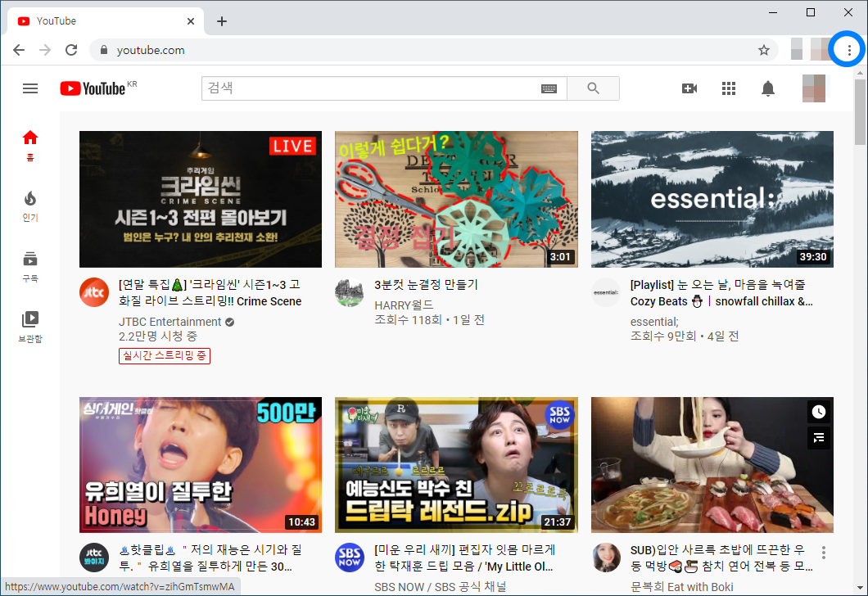The width and height of the screenshot is (868, 596).
Task: Open Trending (인기) in the sidebar
Action: (x=30, y=206)
